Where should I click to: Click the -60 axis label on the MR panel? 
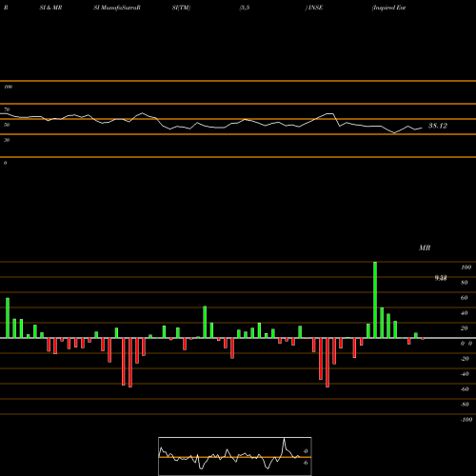[465, 389]
